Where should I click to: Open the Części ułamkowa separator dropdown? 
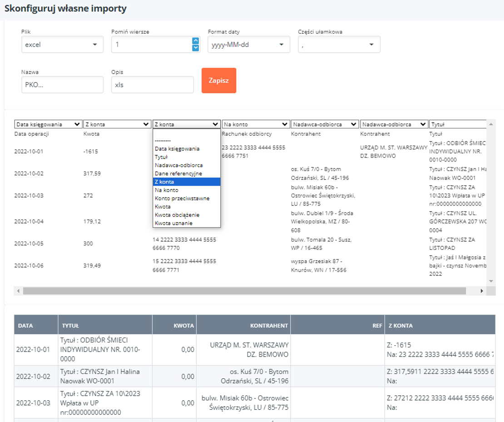(339, 45)
